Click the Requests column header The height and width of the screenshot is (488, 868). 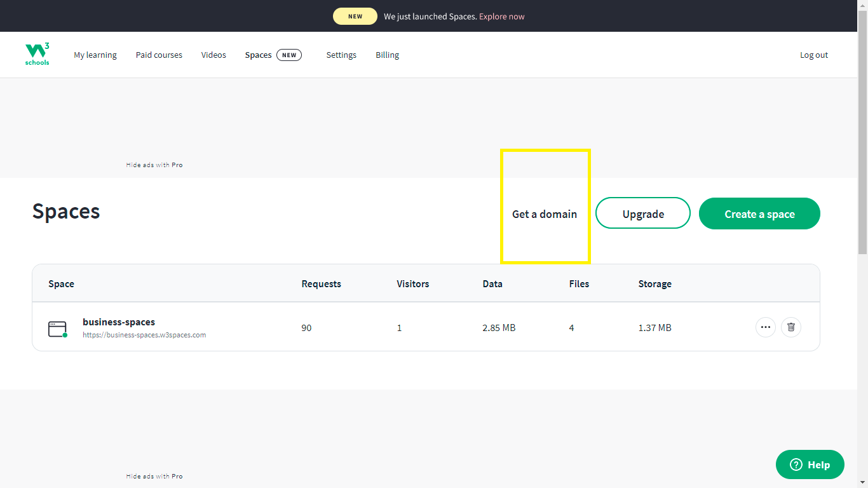pos(322,284)
